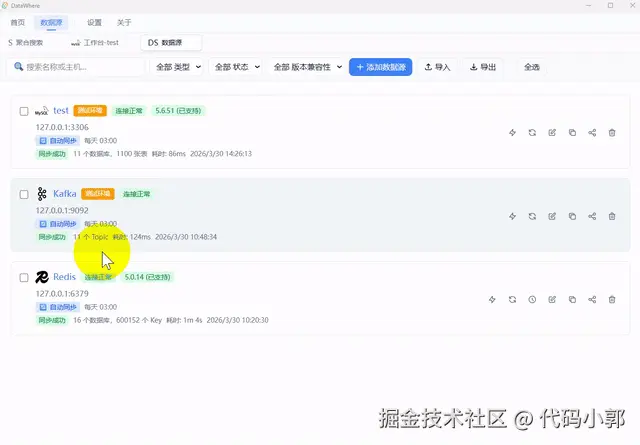Switch to the 聚合搜索 tab
The width and height of the screenshot is (640, 445).
(26, 42)
